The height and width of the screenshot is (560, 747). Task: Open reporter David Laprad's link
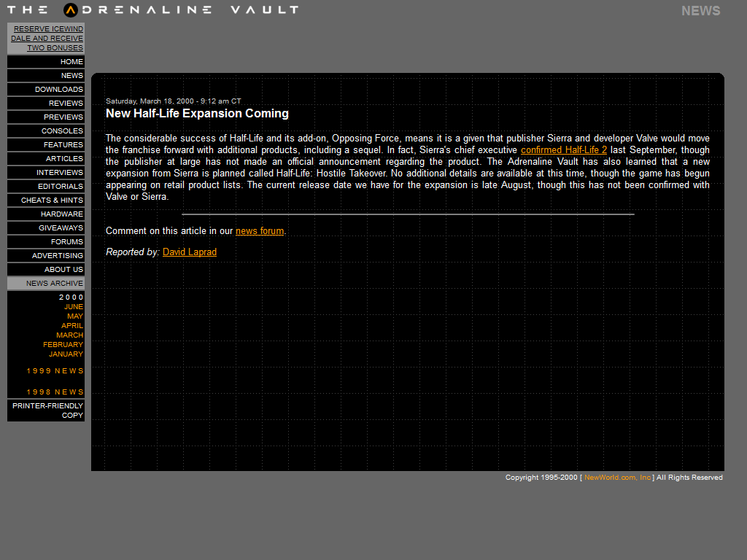(x=190, y=252)
